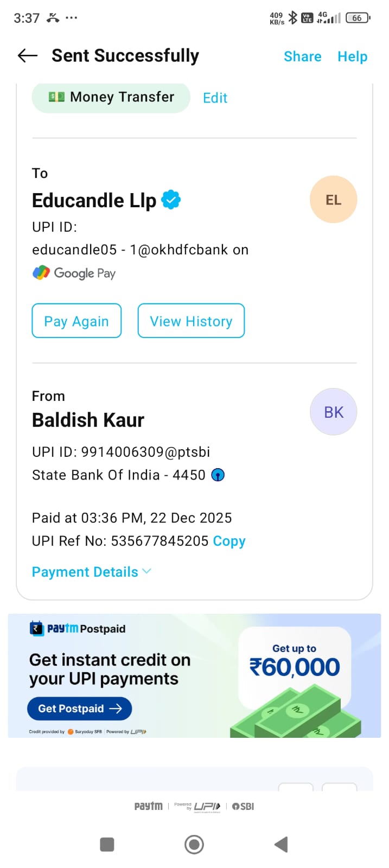Tap the EL recipient avatar
Viewport: 389px width, 868px height.
pos(333,200)
